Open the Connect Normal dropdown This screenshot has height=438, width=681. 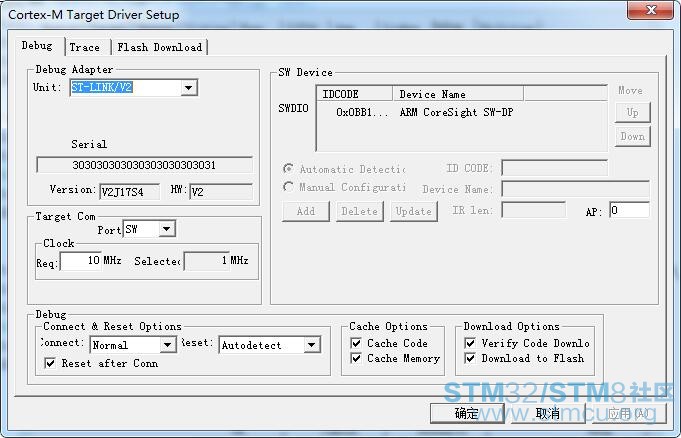167,345
